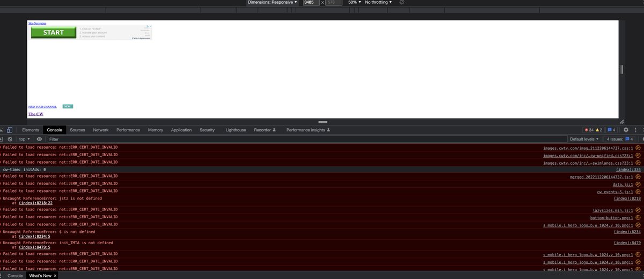Click orange network icon next to swimlanes.css
The image size is (644, 279).
639,163
